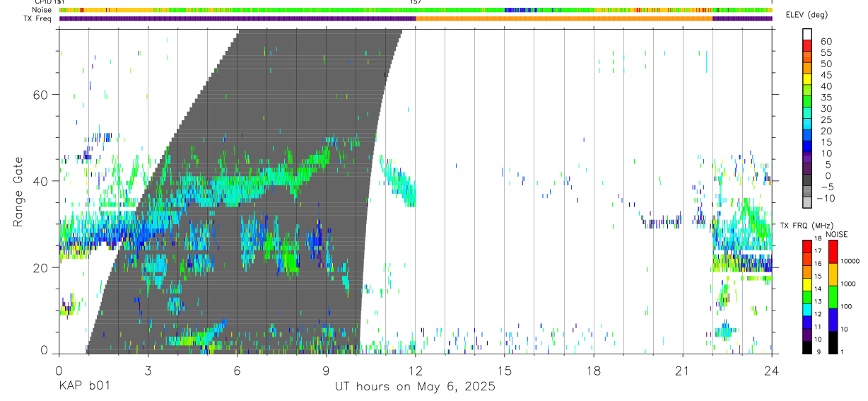Click the "157" CPID marker at top
The image size is (868, 401).
click(416, 3)
